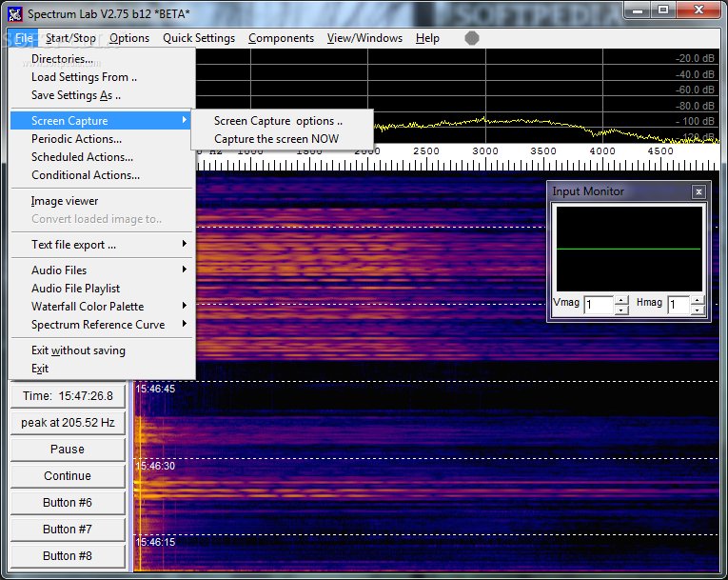The height and width of the screenshot is (580, 728).
Task: Click the gray octagon status indicator
Action: point(472,38)
